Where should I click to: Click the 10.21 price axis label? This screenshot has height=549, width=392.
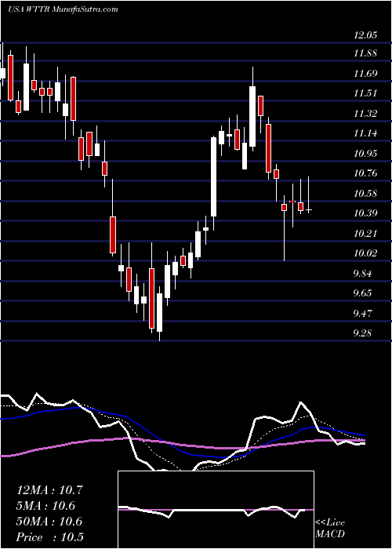click(x=365, y=233)
